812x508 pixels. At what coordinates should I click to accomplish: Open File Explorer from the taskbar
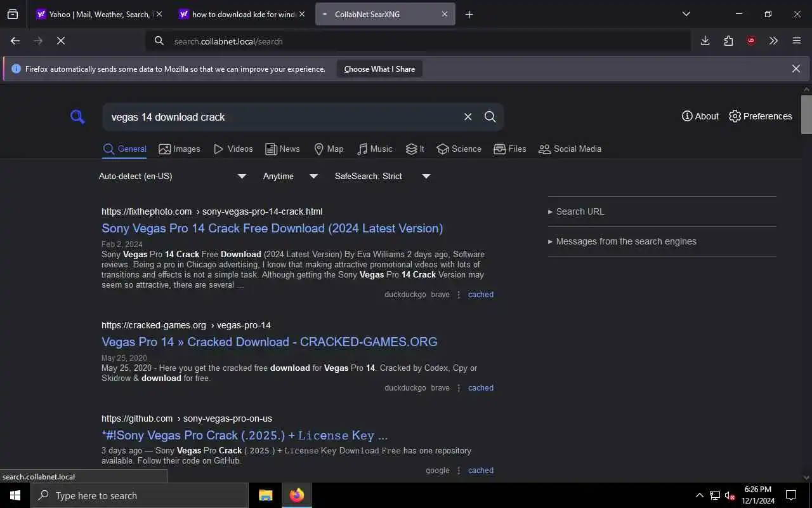click(265, 495)
